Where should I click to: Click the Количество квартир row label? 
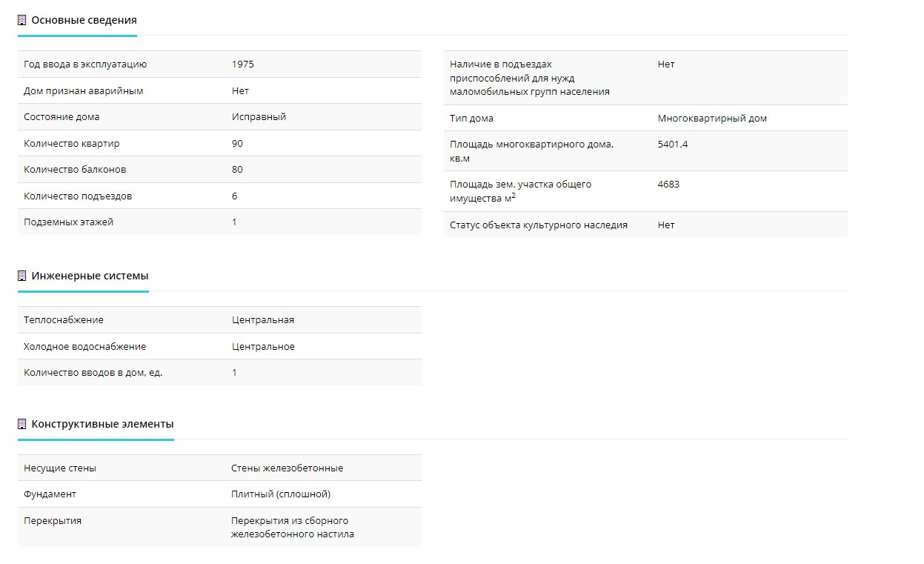tap(71, 144)
